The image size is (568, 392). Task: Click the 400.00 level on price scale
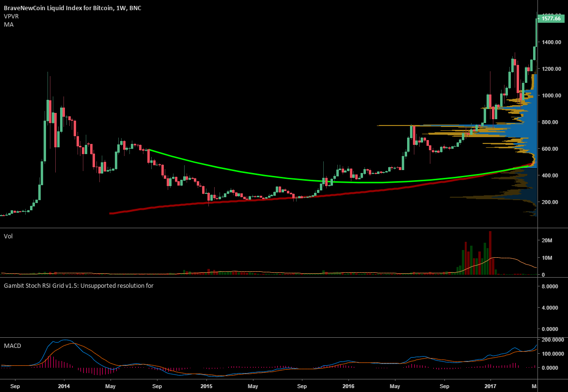552,175
